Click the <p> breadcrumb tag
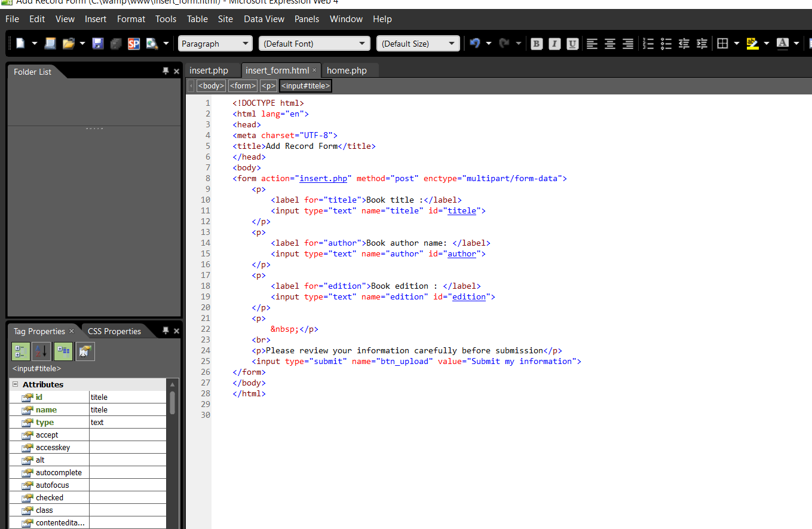The image size is (812, 529). pyautogui.click(x=268, y=86)
